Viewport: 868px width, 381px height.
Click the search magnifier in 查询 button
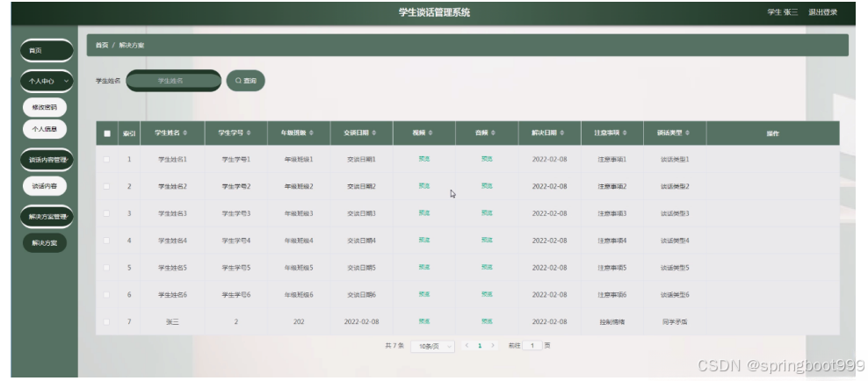click(x=238, y=81)
